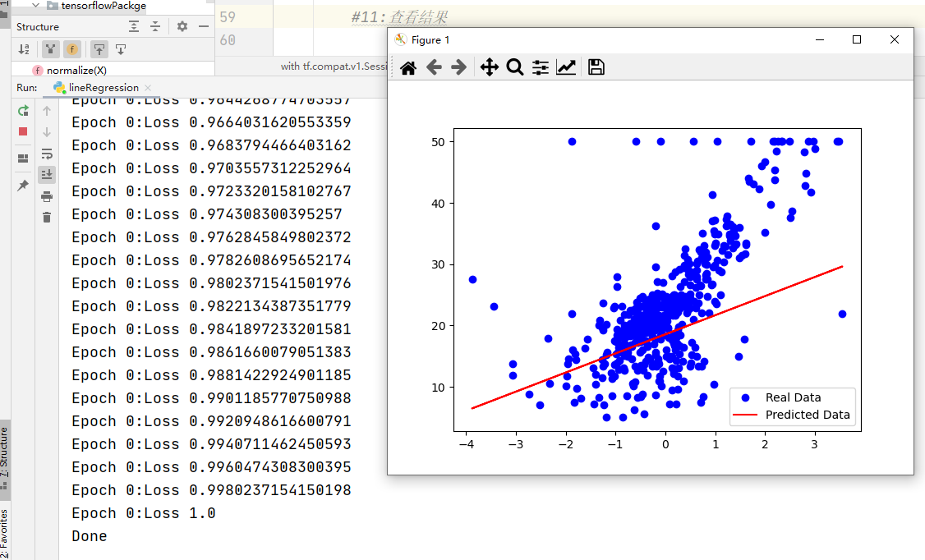Open the 2: Favorites side tab
The image size is (925, 560).
click(x=4, y=534)
